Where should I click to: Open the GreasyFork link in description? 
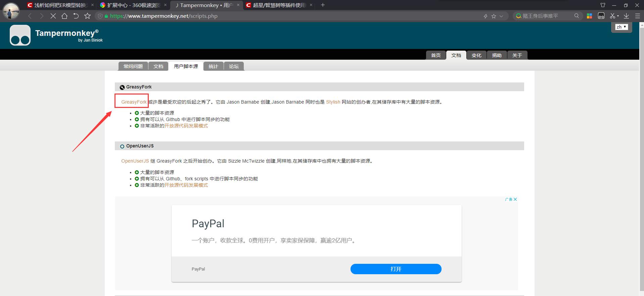(x=134, y=102)
